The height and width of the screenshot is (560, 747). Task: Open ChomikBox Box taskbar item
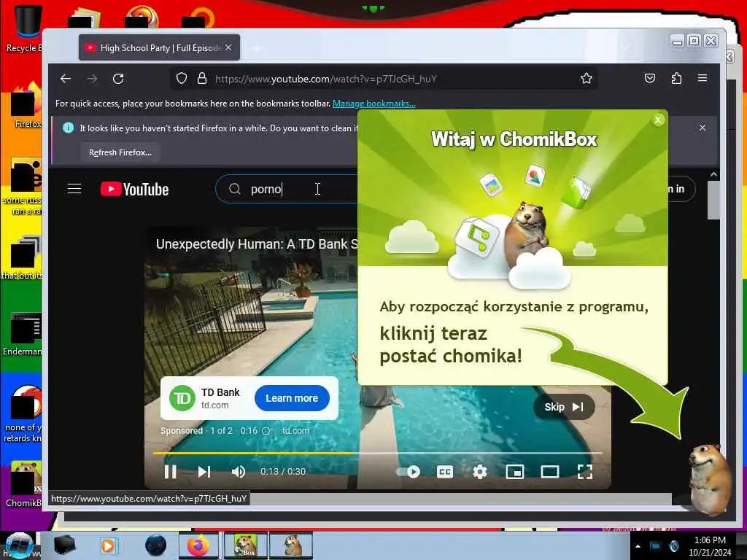(247, 545)
